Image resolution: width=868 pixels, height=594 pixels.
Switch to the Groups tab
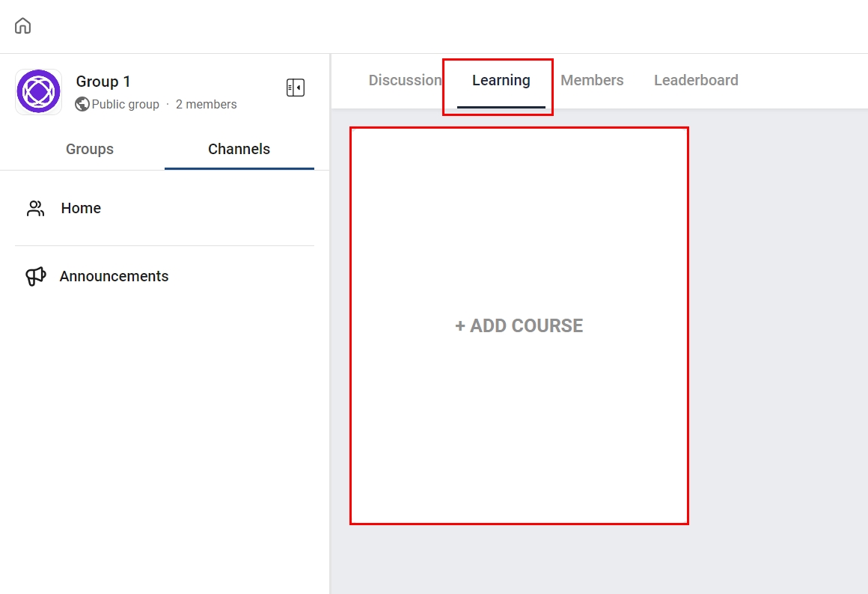tap(90, 149)
